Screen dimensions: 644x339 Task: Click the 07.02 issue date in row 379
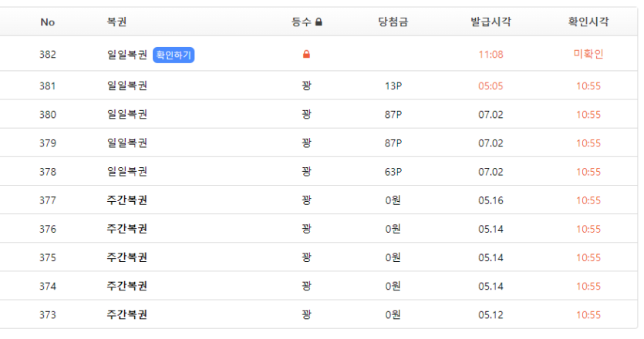pyautogui.click(x=491, y=143)
